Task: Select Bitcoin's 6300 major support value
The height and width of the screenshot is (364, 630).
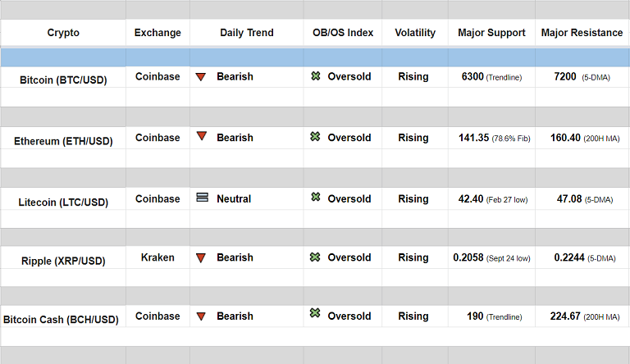Action: [x=472, y=76]
